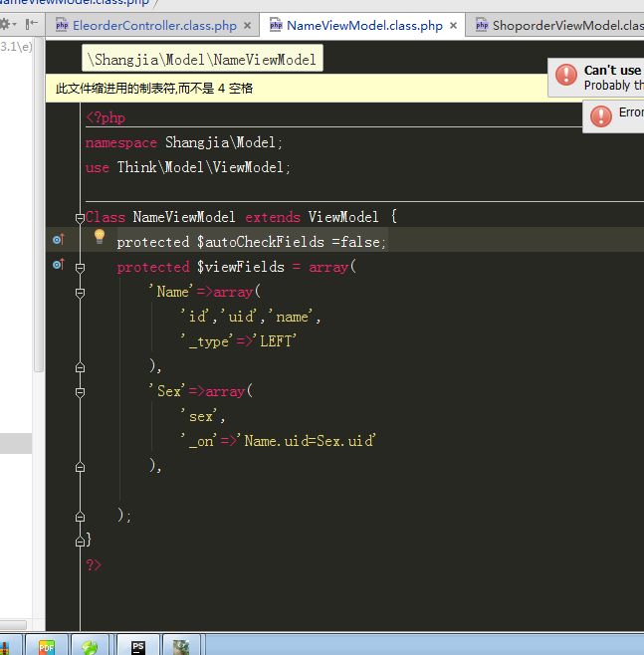
Task: Switch to EleorderController.class.php tab
Action: [152, 25]
